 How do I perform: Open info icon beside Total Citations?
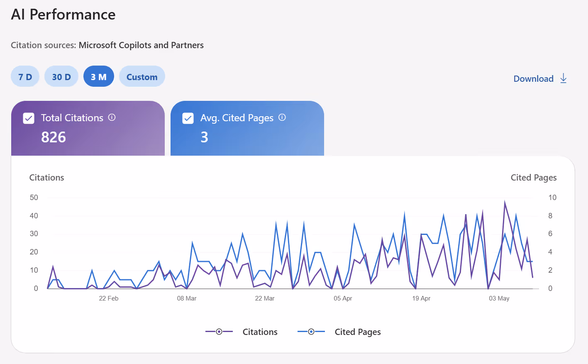(112, 117)
